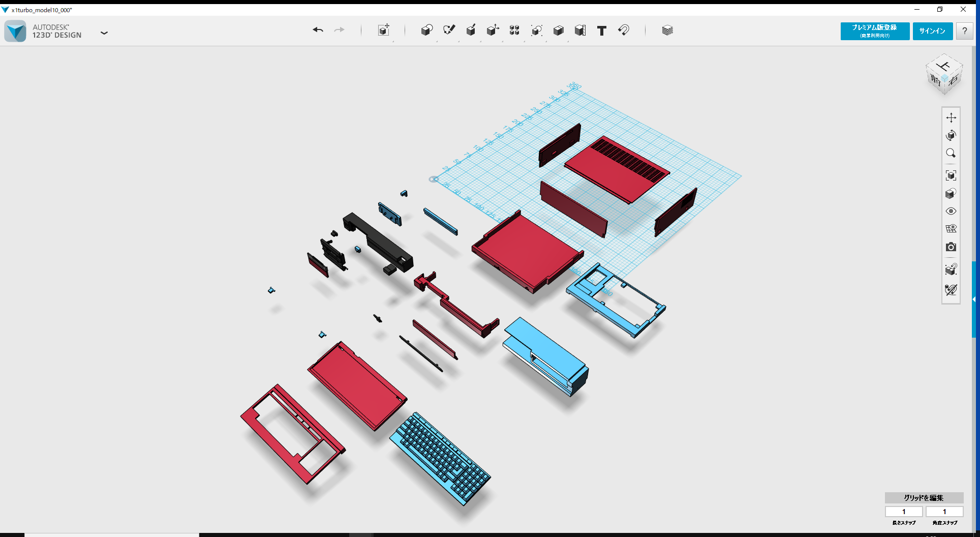Image resolution: width=980 pixels, height=537 pixels.
Task: Select the Transform tool in the toolbar
Action: [384, 31]
